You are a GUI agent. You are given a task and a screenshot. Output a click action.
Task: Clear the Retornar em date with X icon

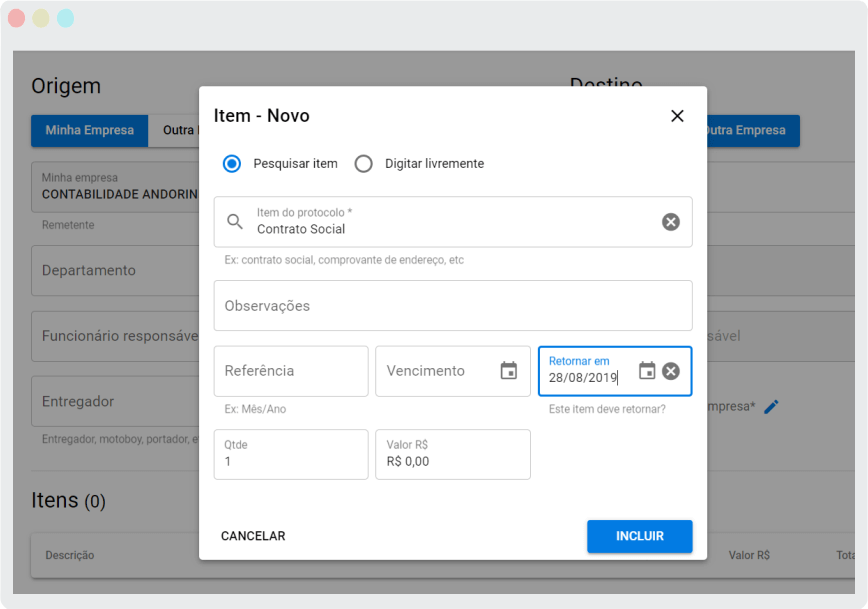tap(670, 373)
